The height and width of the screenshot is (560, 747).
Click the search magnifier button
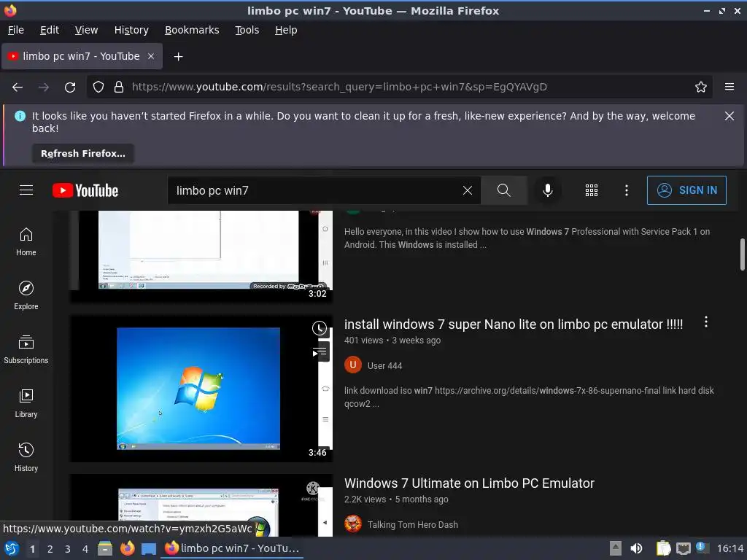coord(503,190)
